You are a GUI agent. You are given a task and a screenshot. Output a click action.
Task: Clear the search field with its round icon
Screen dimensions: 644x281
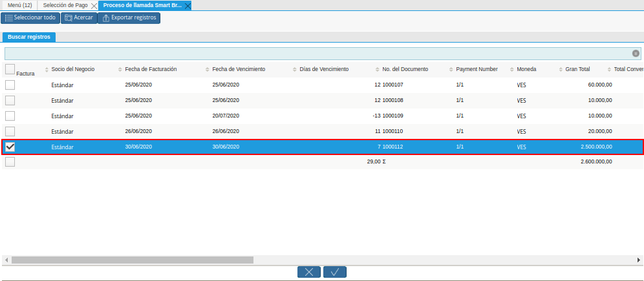tap(636, 54)
